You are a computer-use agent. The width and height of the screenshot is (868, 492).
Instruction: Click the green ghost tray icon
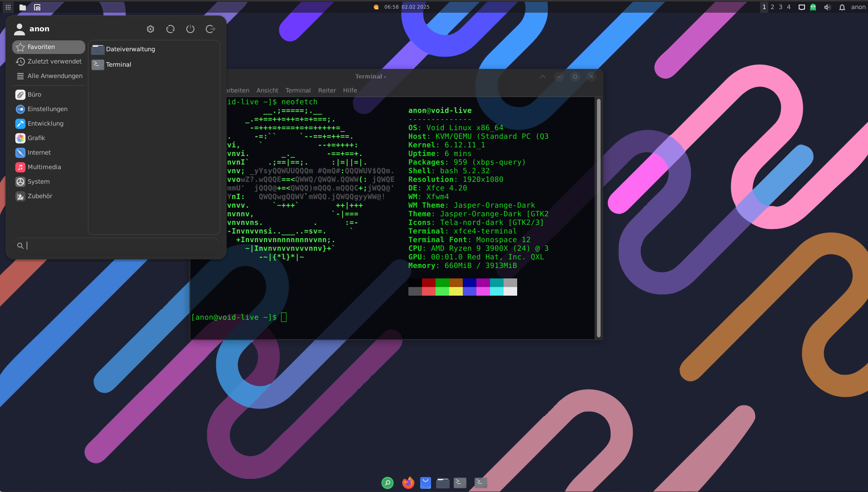(813, 7)
